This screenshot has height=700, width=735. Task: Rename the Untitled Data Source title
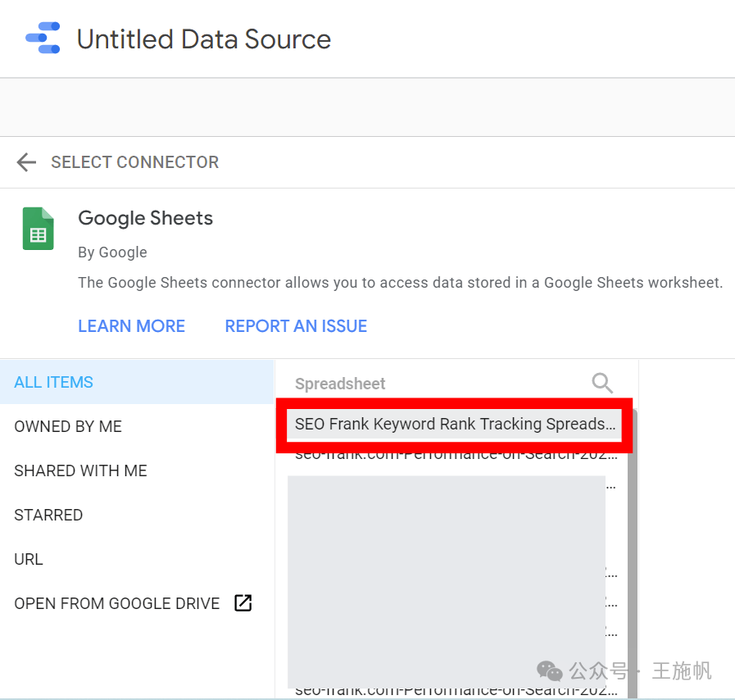coord(204,39)
